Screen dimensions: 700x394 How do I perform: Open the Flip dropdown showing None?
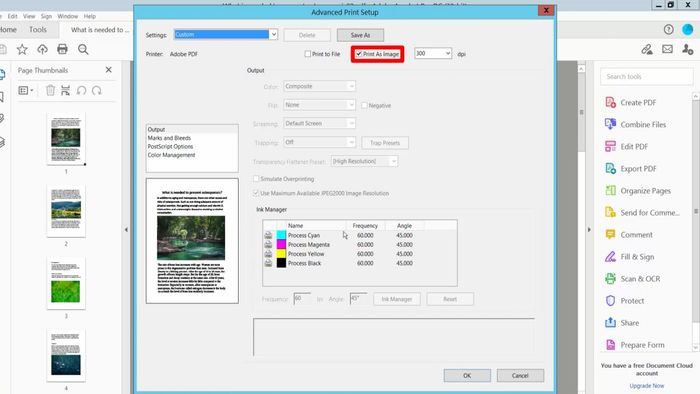(x=320, y=105)
